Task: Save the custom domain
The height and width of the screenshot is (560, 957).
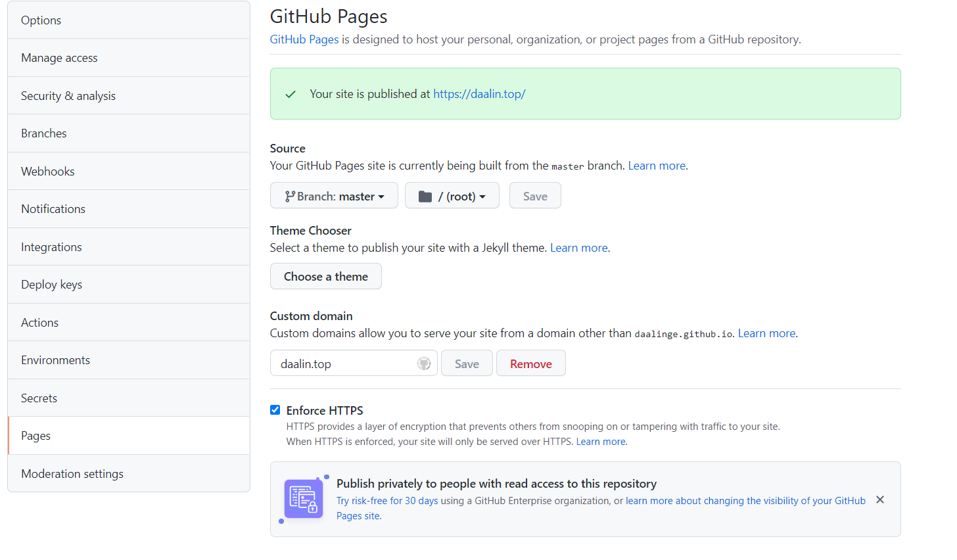Action: coord(467,363)
